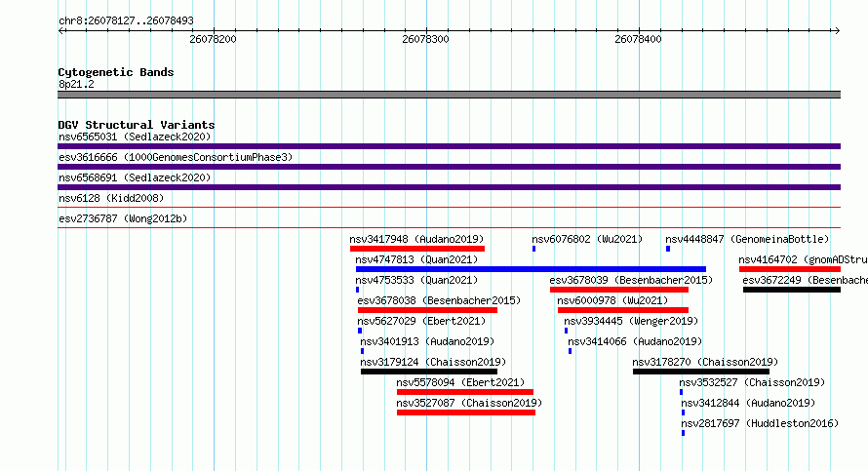
Task: Click small blue marker under nsv6076802
Action: tap(534, 249)
